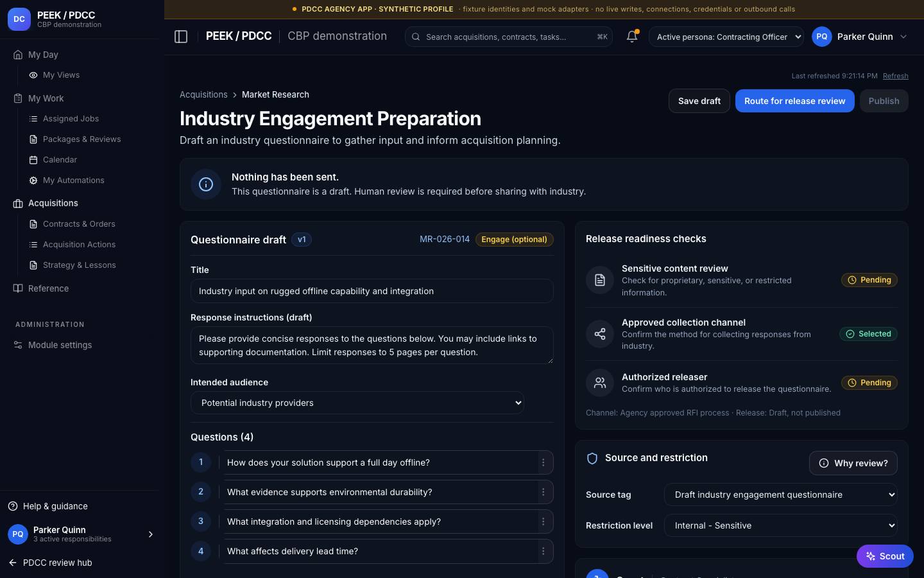The width and height of the screenshot is (924, 578).
Task: Click the Authorized releaser people icon
Action: click(x=600, y=383)
